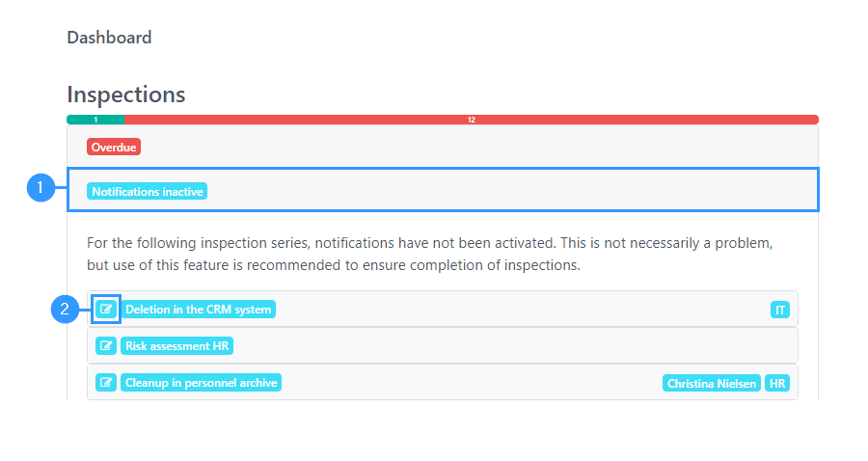Expand the Overdue section
The height and width of the screenshot is (461, 868).
pos(114,148)
